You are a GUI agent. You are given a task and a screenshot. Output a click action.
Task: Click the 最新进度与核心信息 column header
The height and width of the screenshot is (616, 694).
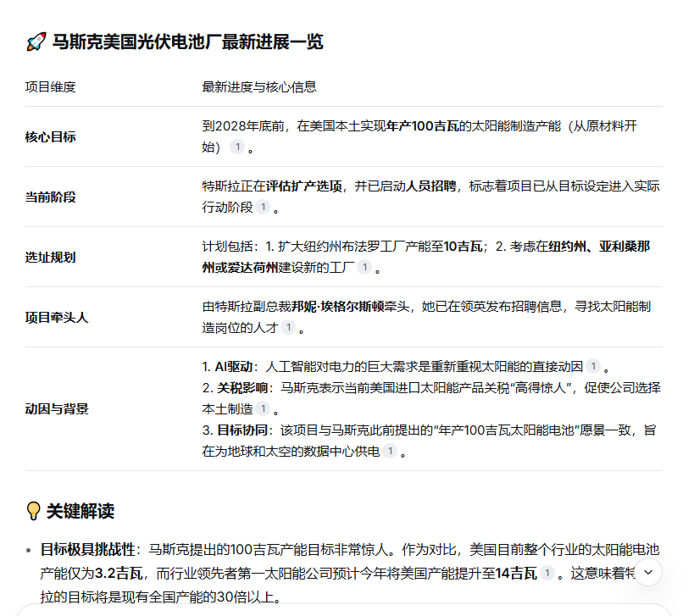(259, 87)
